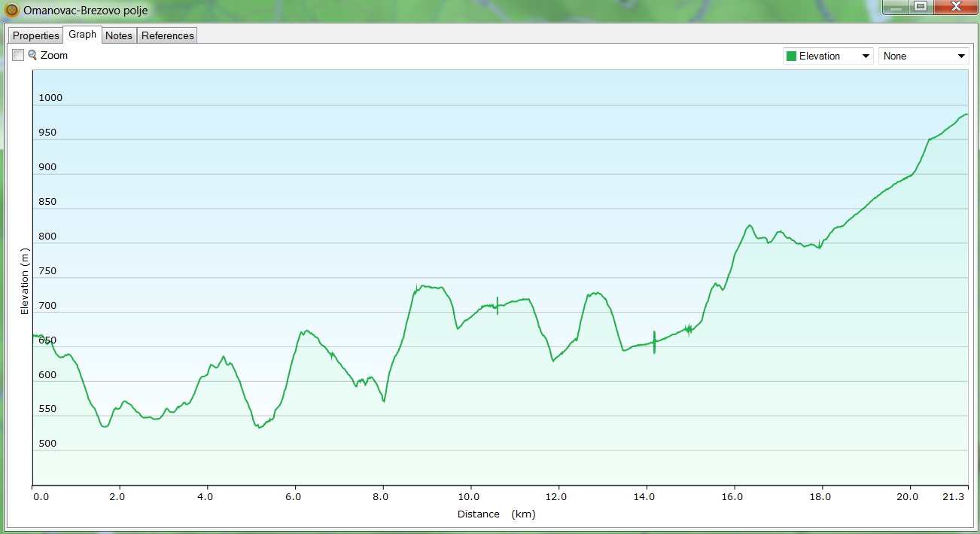Click the app icon in title bar
Image resolution: width=980 pixels, height=534 pixels.
coord(12,10)
